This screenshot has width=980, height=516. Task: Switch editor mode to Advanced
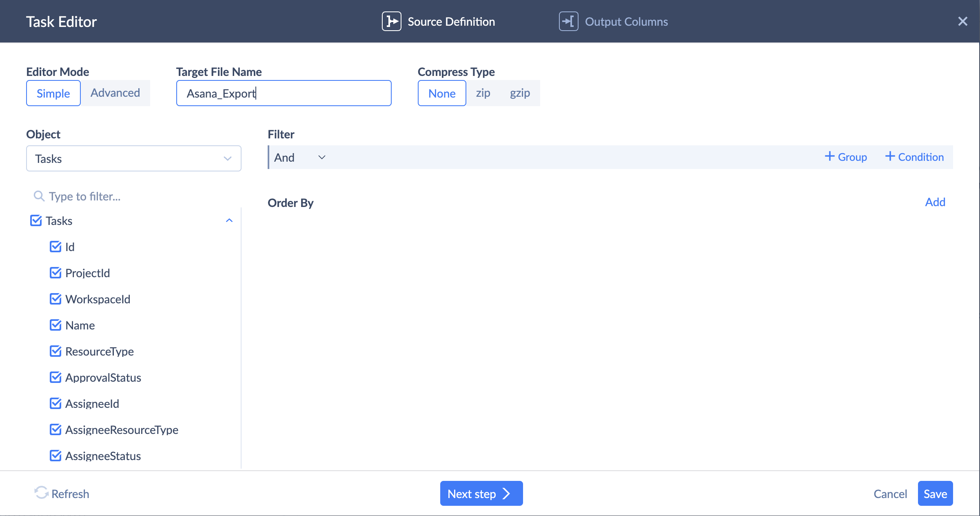click(x=115, y=93)
